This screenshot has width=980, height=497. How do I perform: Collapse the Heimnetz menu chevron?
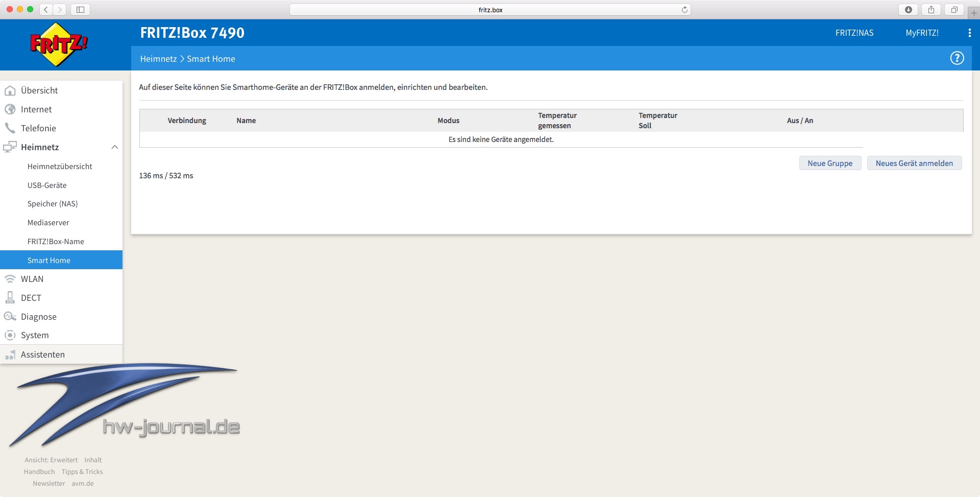[115, 147]
